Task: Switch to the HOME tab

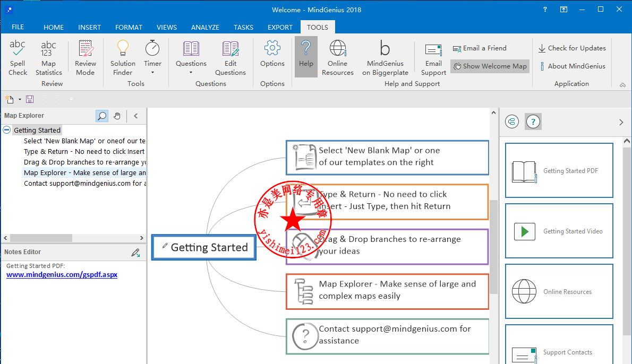Action: point(54,28)
